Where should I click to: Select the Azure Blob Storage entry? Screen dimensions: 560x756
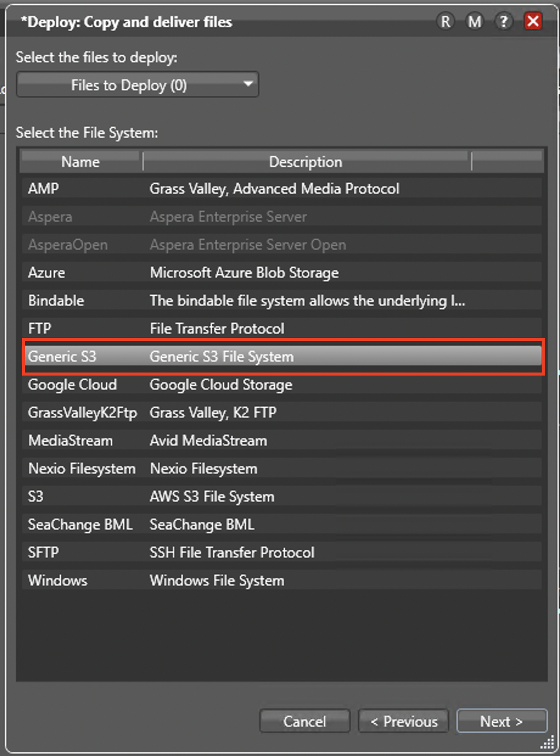pos(282,273)
